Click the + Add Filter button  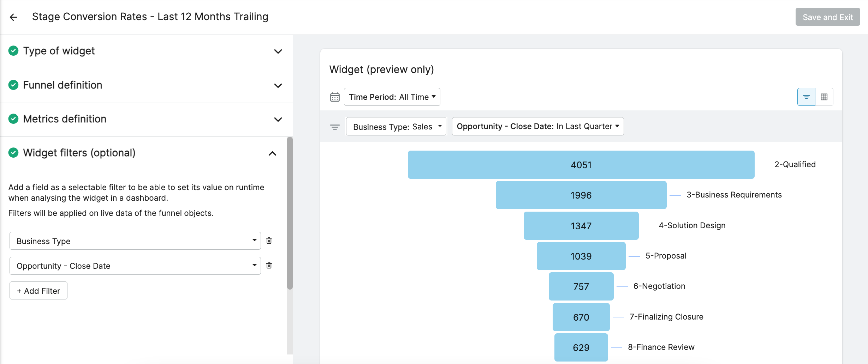pos(38,291)
